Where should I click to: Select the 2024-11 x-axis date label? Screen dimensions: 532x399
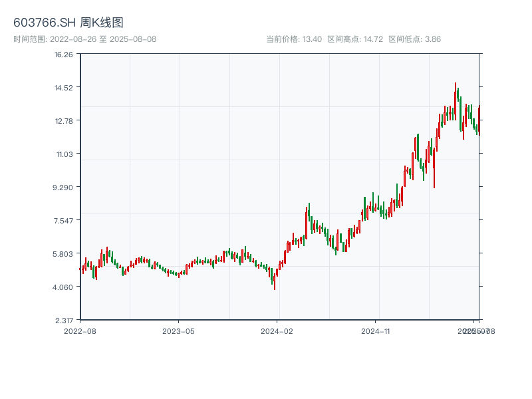(376, 331)
